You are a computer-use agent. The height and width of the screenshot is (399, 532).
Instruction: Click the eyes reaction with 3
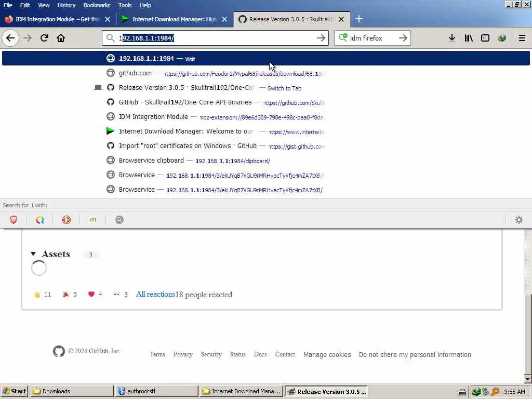[121, 295]
